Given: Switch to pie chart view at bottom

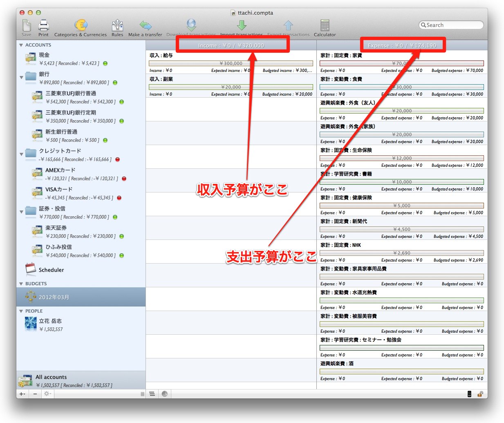Looking at the screenshot, I should coord(165,394).
